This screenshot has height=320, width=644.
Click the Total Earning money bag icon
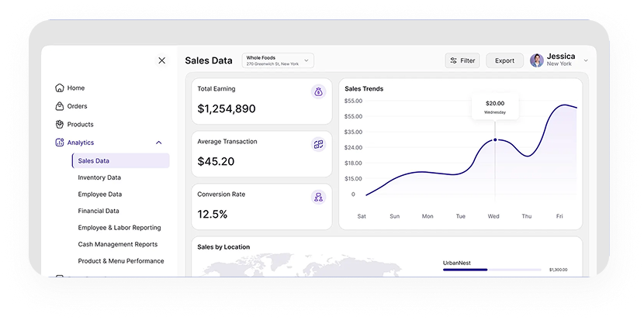[x=317, y=91]
